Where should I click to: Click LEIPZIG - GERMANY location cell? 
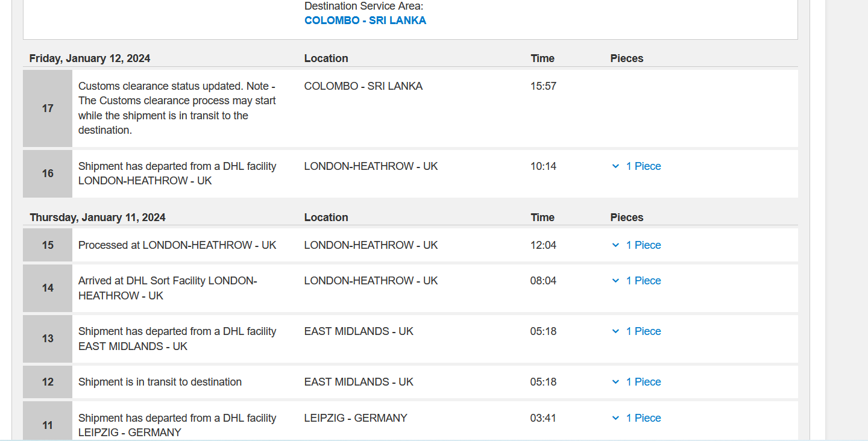click(x=356, y=418)
